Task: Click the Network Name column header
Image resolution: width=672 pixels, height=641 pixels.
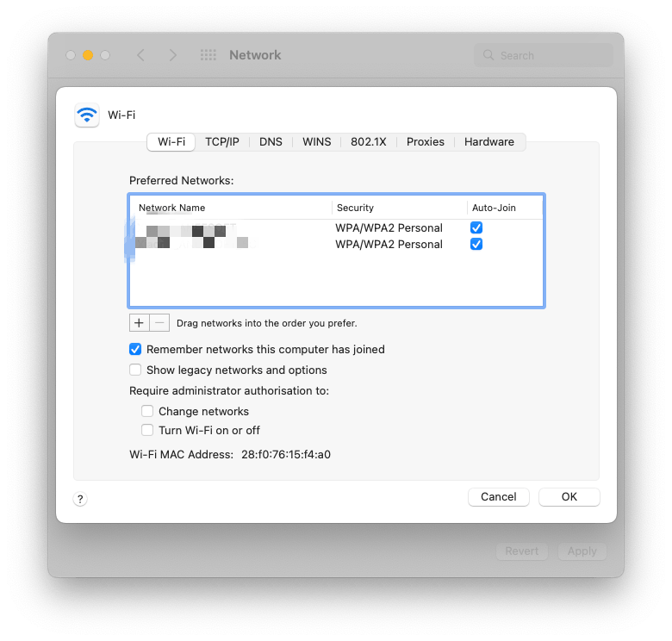Action: click(231, 208)
